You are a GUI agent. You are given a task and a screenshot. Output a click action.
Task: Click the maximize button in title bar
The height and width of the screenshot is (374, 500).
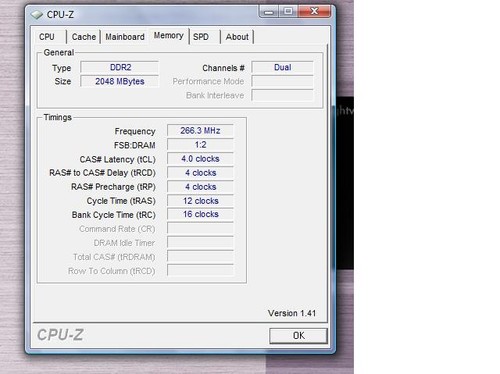[288, 12]
